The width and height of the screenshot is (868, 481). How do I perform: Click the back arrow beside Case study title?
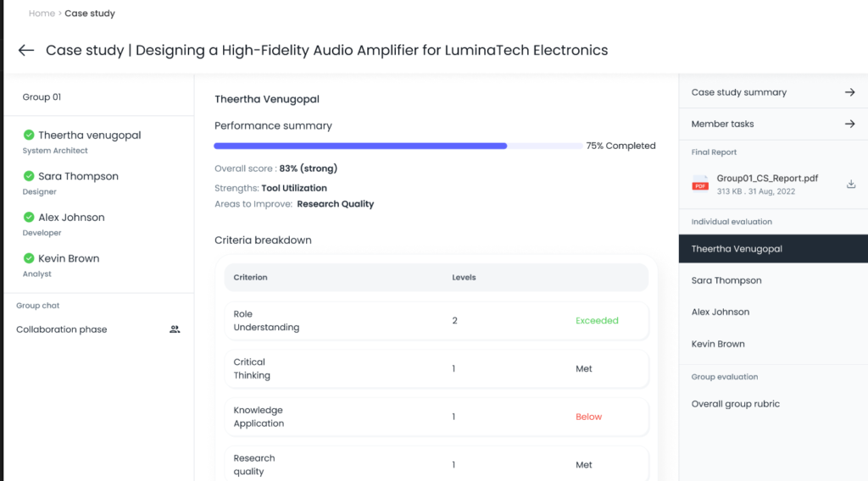(x=26, y=51)
